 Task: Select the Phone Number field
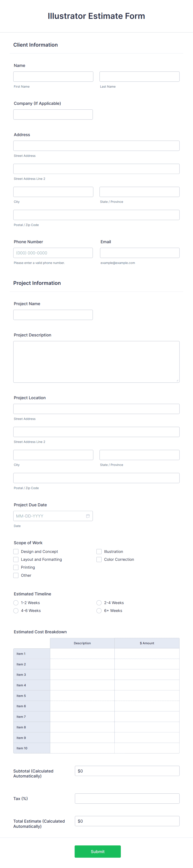click(x=53, y=253)
